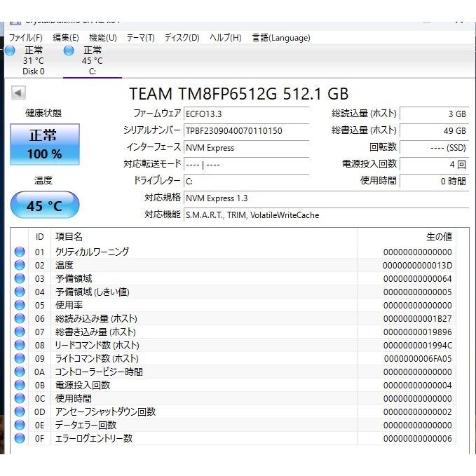This screenshot has height=476, width=476.
Task: Click the 対応規格 field NVM Express 1.3
Action: 327,198
